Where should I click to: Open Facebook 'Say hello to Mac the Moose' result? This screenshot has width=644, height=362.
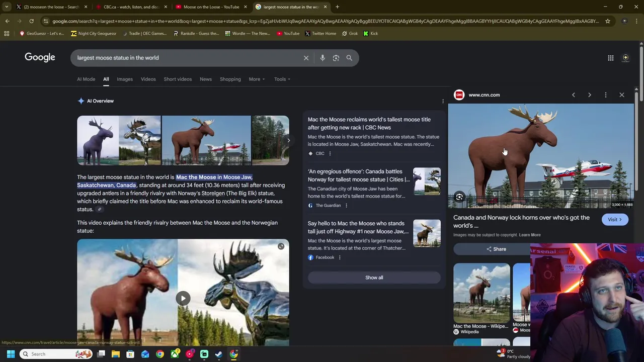click(358, 227)
